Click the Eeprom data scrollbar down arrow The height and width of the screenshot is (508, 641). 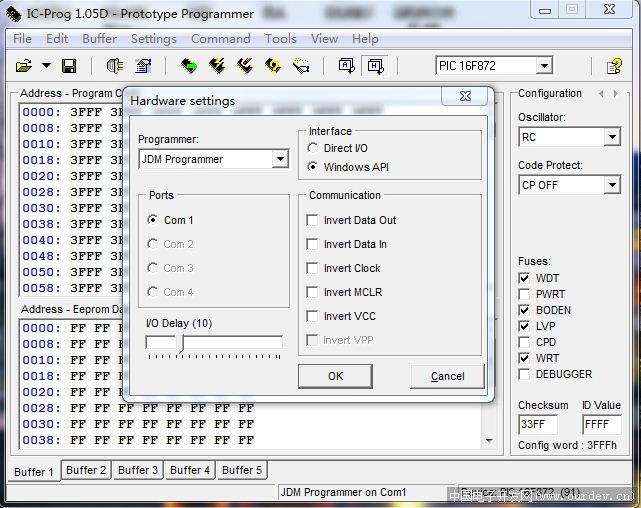point(489,441)
